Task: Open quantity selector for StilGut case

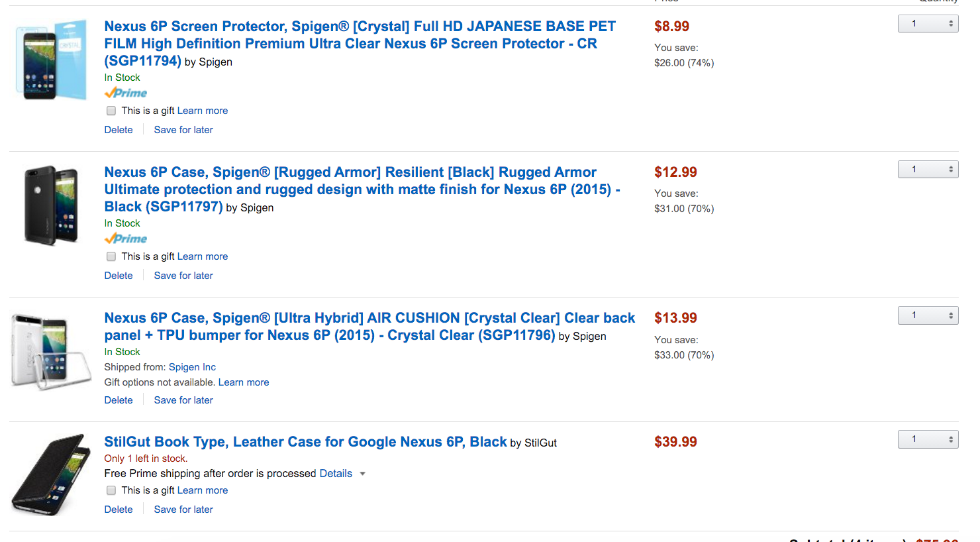Action: pos(928,439)
